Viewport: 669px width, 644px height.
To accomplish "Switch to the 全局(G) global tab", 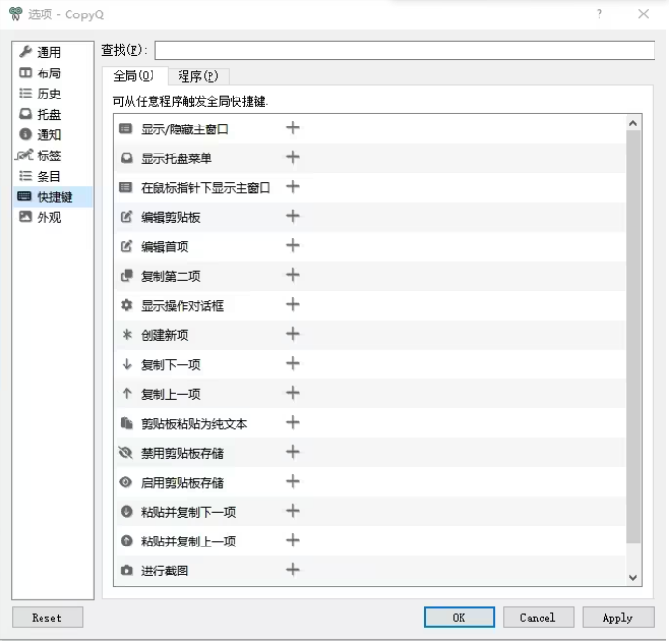I will 134,76.
